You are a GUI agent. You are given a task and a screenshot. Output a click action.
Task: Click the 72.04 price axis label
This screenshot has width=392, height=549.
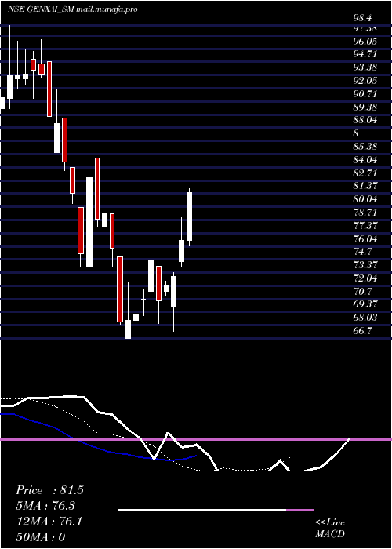coord(365,278)
